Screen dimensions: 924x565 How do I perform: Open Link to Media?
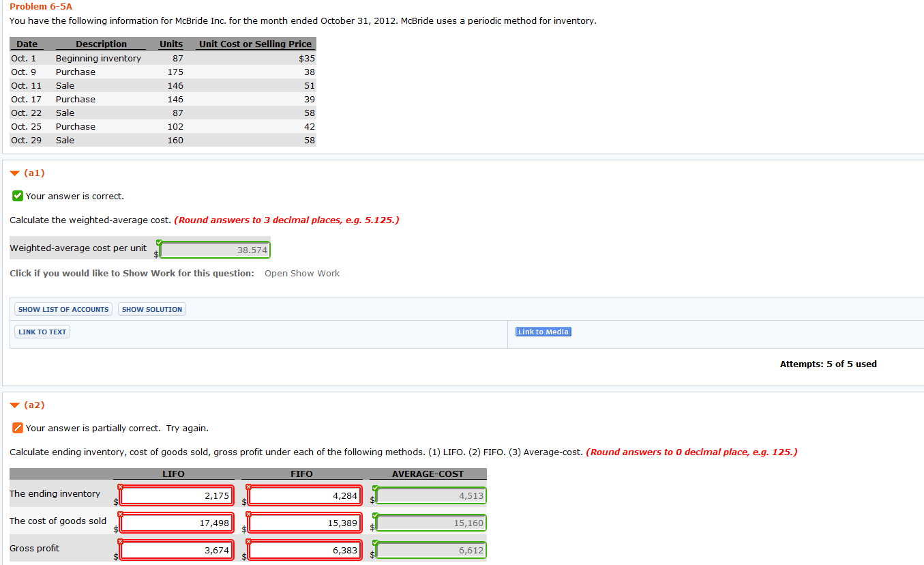[x=543, y=332]
